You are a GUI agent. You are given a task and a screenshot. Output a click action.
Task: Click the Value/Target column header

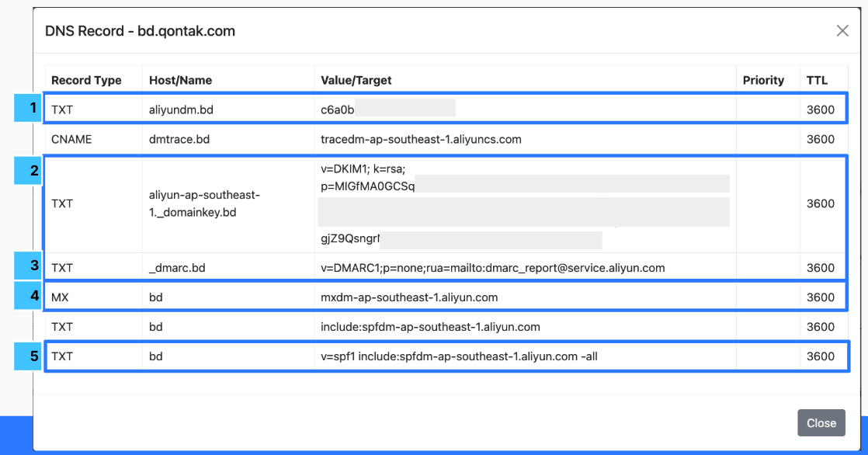click(x=356, y=80)
